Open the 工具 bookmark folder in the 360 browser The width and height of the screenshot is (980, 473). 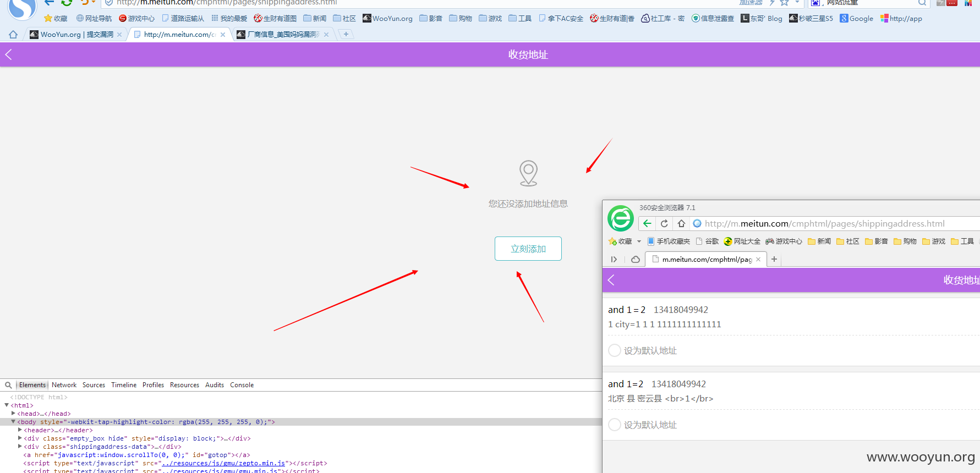[962, 241]
